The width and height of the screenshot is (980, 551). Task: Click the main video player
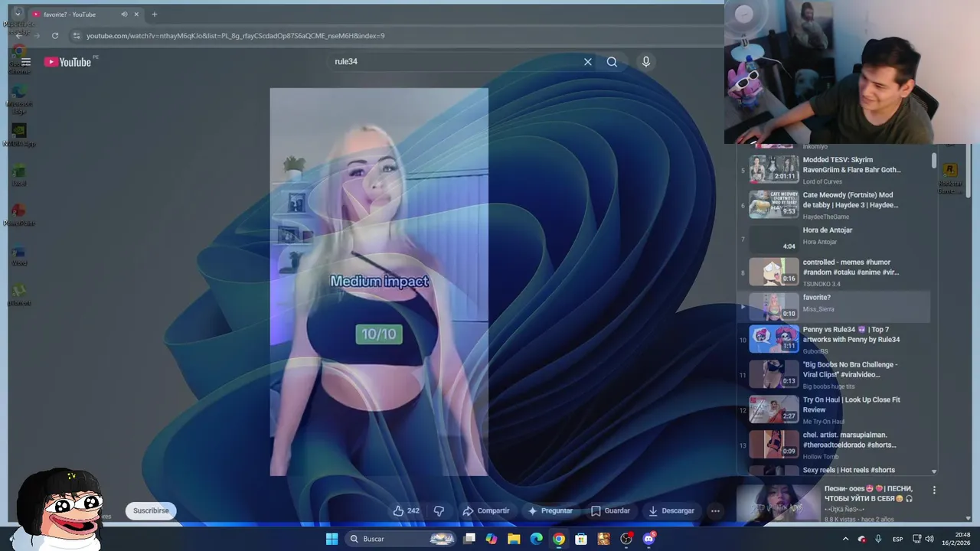click(379, 282)
